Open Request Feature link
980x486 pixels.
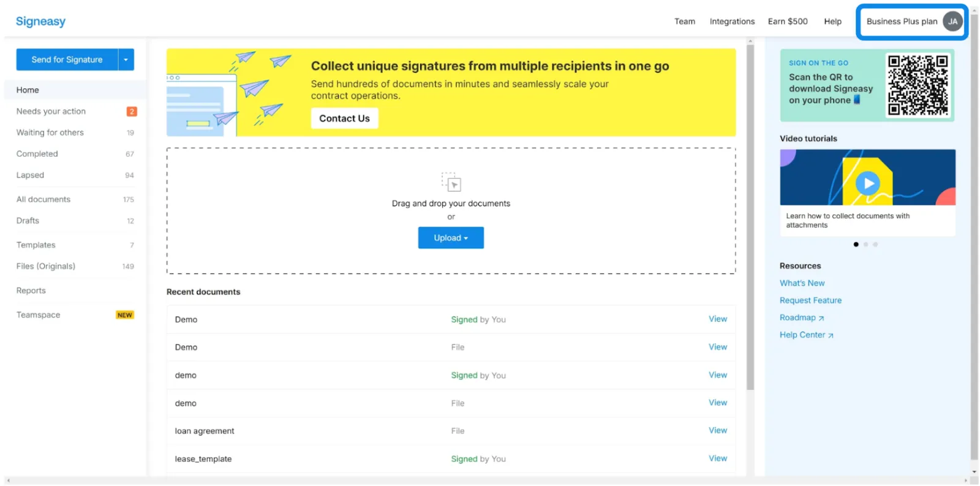(810, 300)
